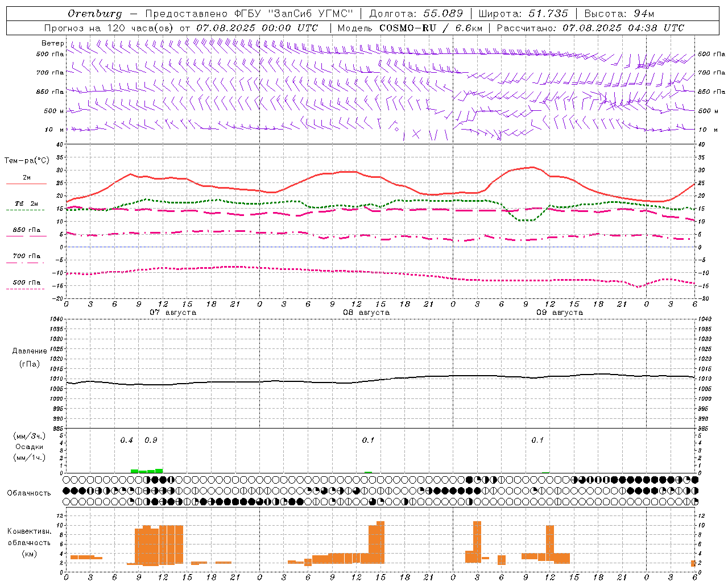Click the '(мм/1ч.)' precipitation unit label

[30, 458]
